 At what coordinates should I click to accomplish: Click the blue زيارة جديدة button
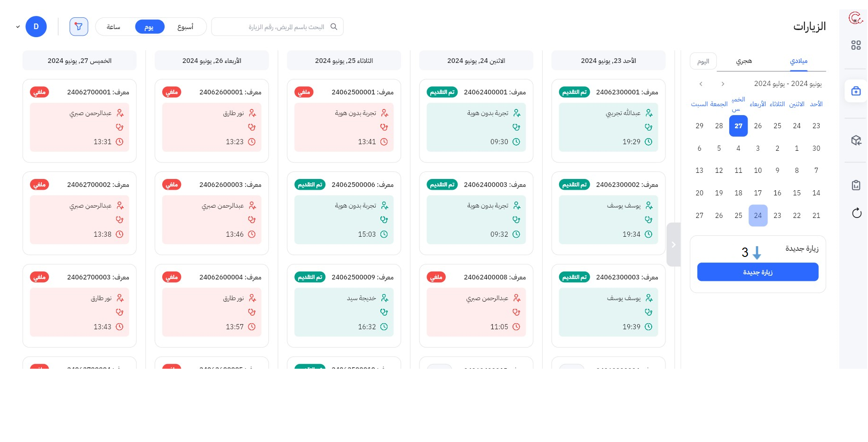point(758,272)
